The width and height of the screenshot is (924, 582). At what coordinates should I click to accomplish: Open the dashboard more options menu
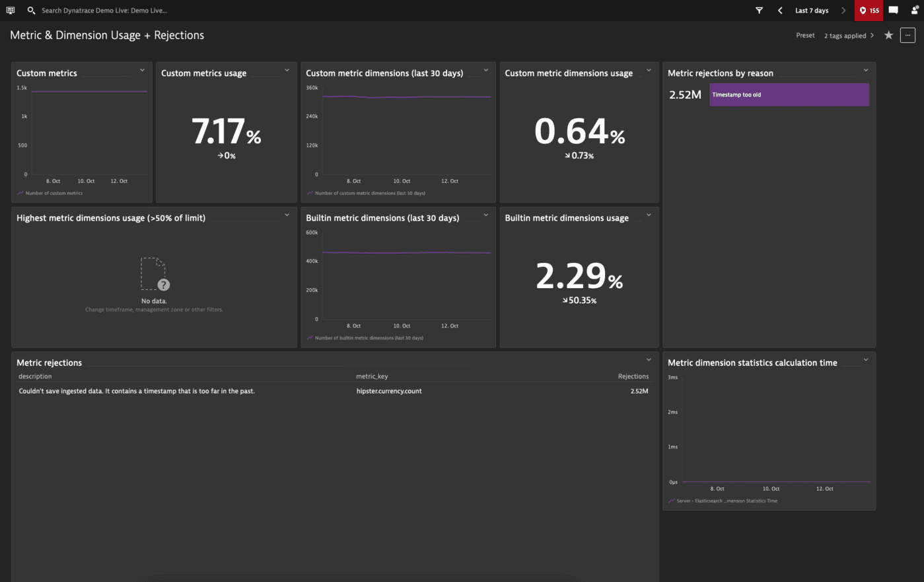907,35
